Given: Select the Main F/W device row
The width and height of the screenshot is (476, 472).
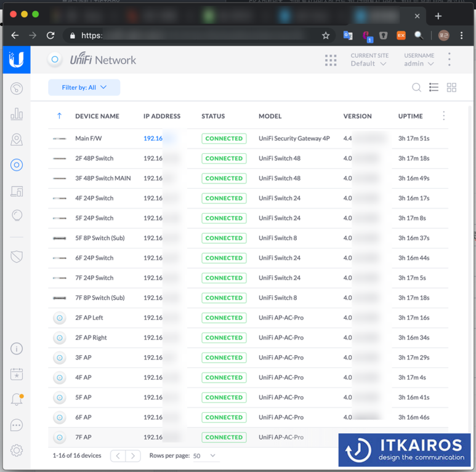Looking at the screenshot, I should [248, 138].
